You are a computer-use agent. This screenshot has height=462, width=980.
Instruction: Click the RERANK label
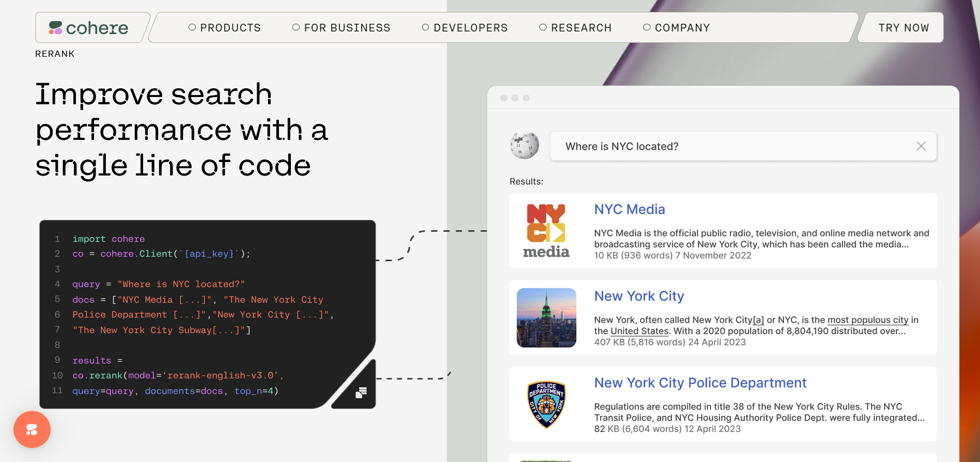[55, 54]
